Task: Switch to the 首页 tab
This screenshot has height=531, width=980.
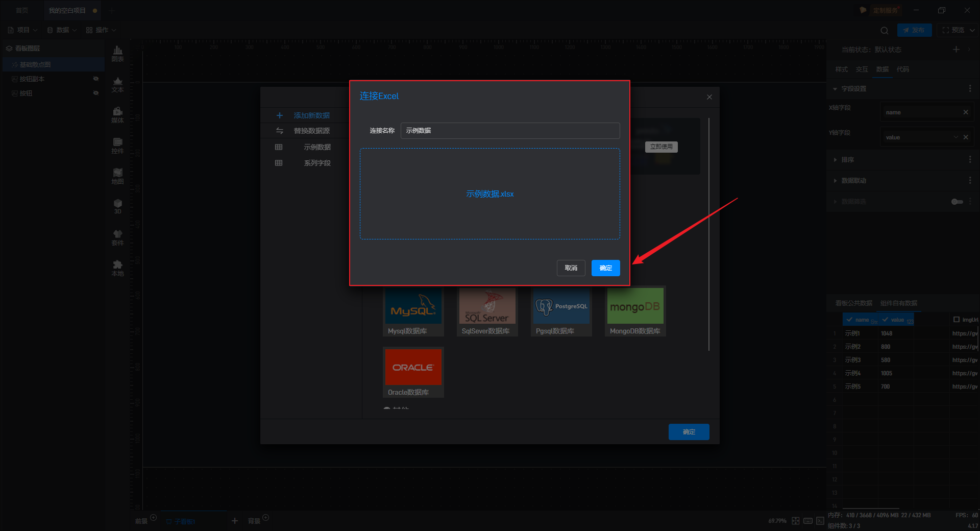Action: point(22,10)
